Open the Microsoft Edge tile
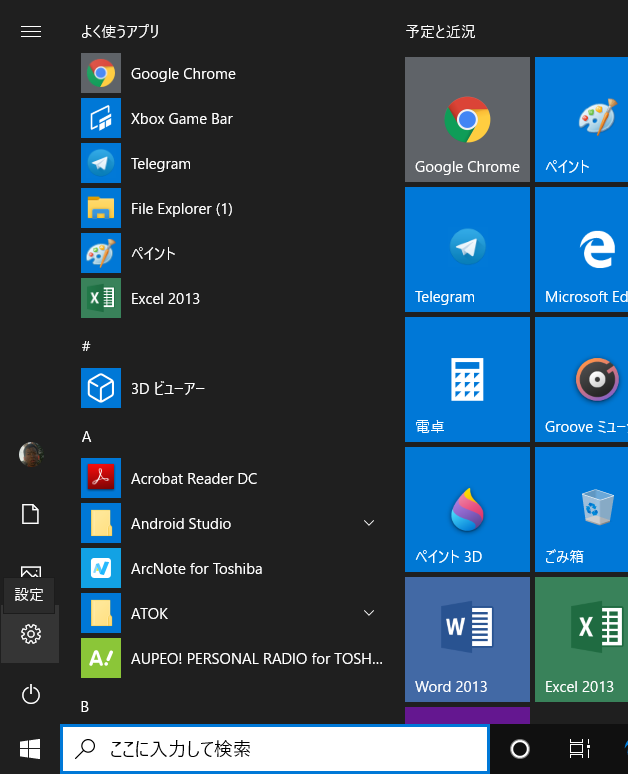Image resolution: width=628 pixels, height=774 pixels. click(582, 249)
